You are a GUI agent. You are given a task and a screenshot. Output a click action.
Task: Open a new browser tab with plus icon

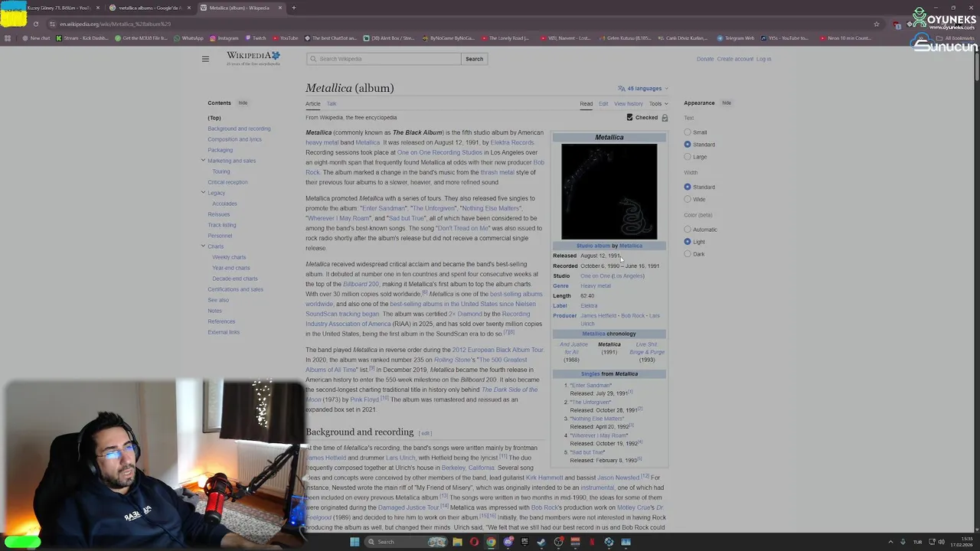point(294,8)
